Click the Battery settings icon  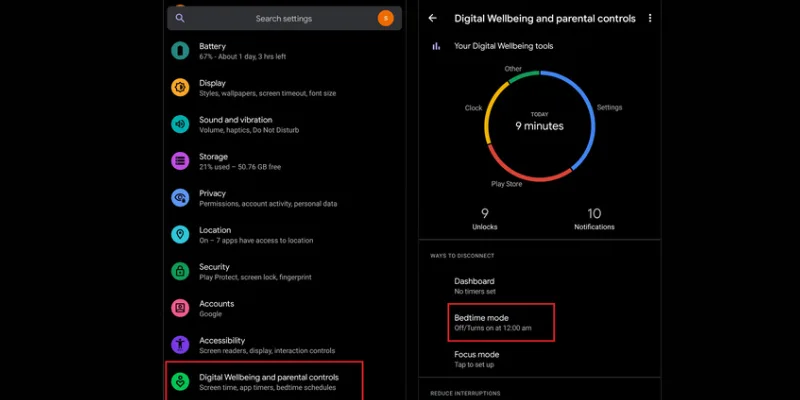coord(180,51)
